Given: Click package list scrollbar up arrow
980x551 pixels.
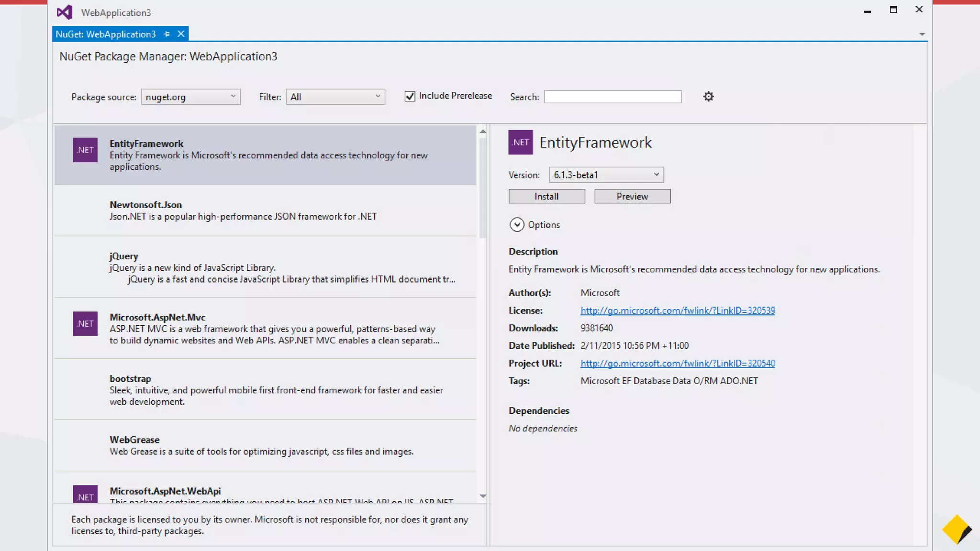Looking at the screenshot, I should 483,131.
